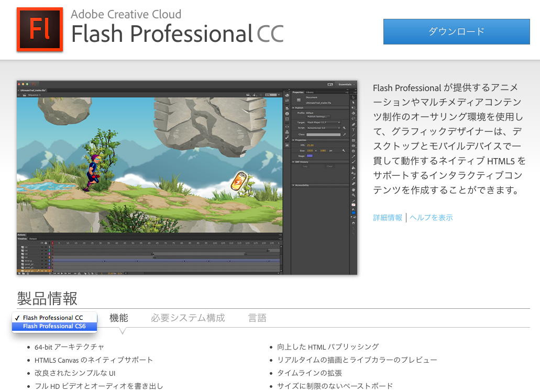540x392 pixels.
Task: Click the game stage artwork in the screenshot
Action: pyautogui.click(x=150, y=164)
